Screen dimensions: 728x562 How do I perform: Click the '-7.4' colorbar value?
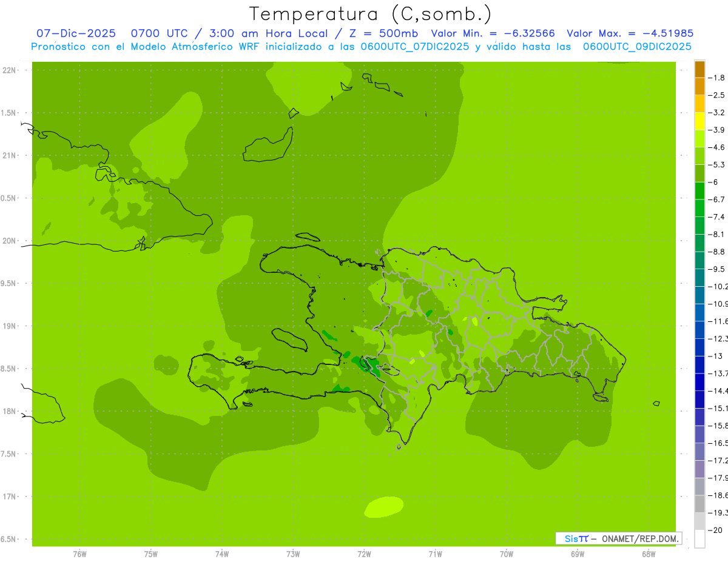(x=717, y=217)
